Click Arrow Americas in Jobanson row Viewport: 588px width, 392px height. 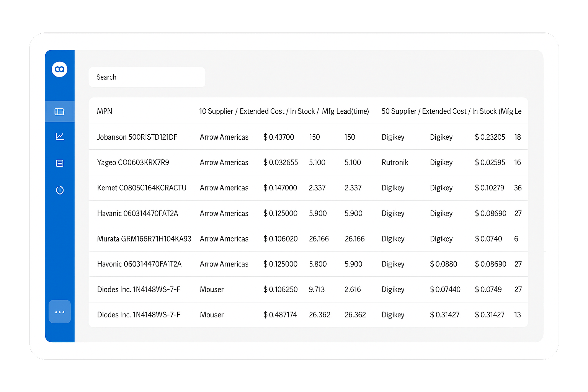224,137
